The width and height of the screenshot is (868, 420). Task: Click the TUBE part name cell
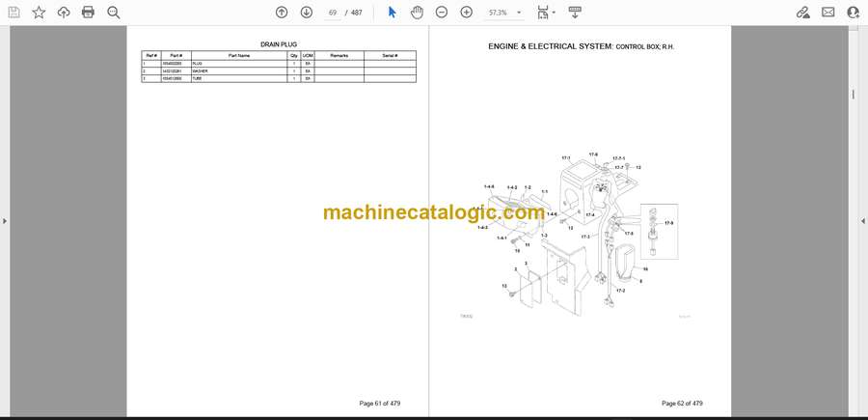(238, 78)
